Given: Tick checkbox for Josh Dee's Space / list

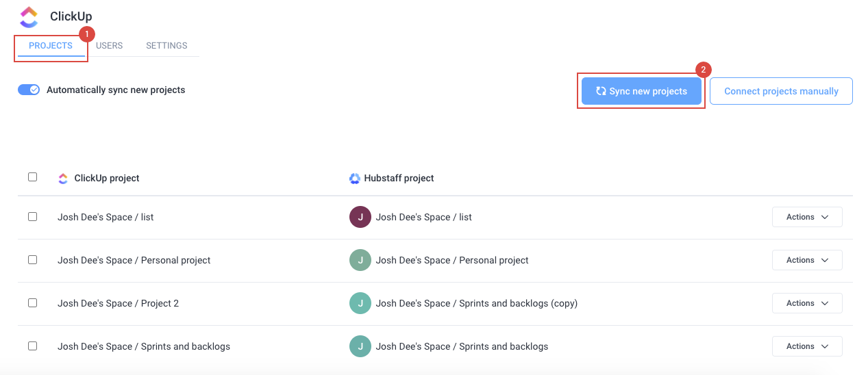Looking at the screenshot, I should pos(32,216).
